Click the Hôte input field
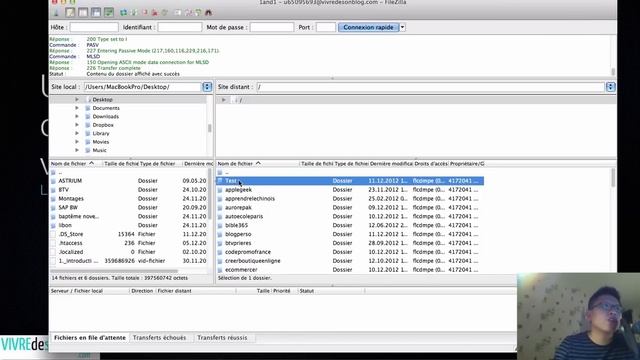The image size is (640, 360). click(94, 27)
